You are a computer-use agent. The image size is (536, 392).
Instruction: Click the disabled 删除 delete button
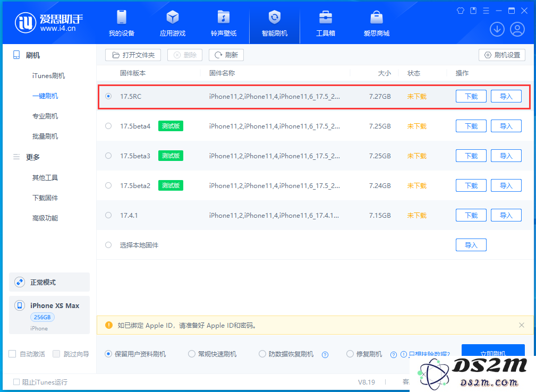coord(184,55)
